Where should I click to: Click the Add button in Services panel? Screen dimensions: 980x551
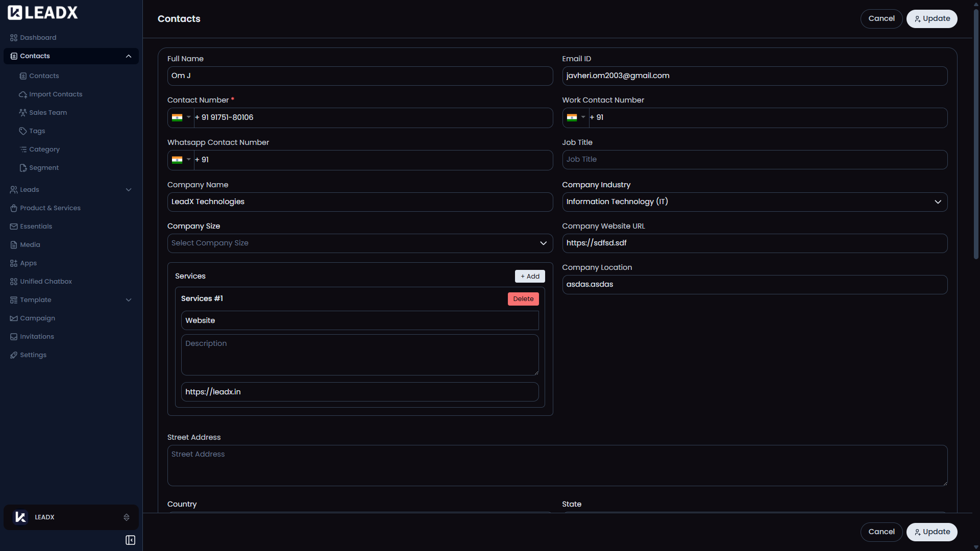pyautogui.click(x=529, y=276)
